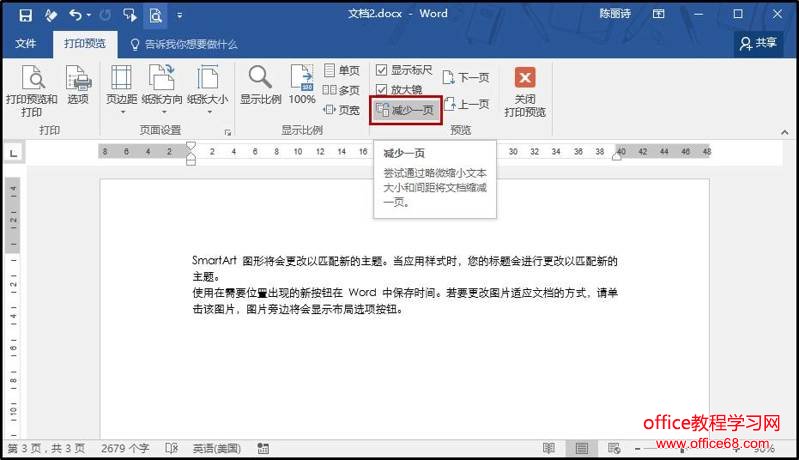799x460 pixels.
Task: Open the 文件 tab
Action: point(25,44)
